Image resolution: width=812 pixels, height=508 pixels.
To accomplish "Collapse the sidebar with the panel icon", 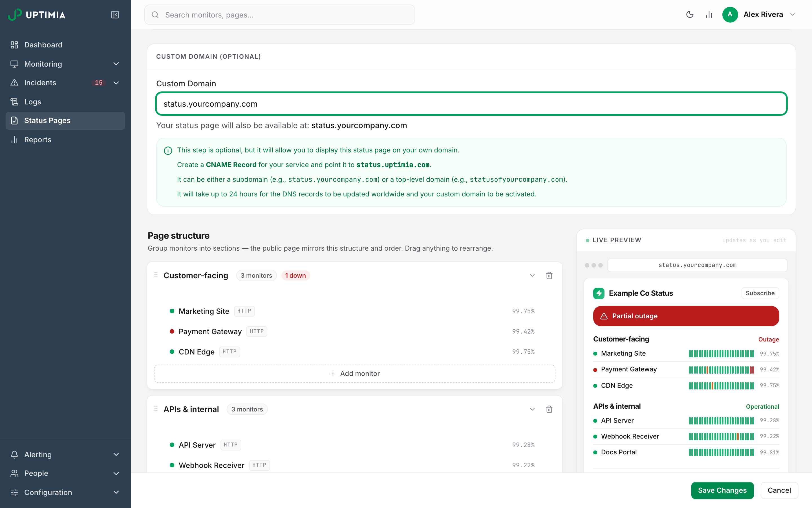I will point(115,15).
